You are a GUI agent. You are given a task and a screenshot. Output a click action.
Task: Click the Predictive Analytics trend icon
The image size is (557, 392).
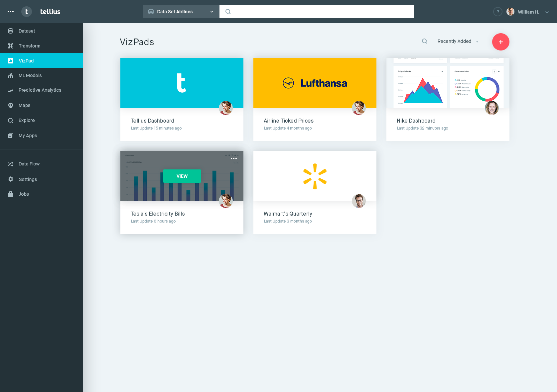[x=11, y=90]
